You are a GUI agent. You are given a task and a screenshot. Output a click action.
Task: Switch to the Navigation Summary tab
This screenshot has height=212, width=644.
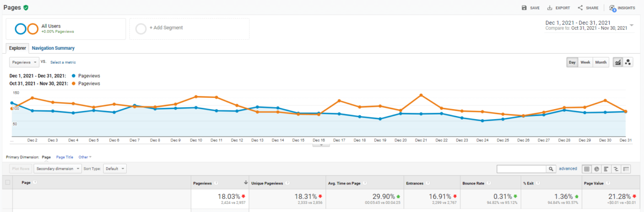(53, 48)
